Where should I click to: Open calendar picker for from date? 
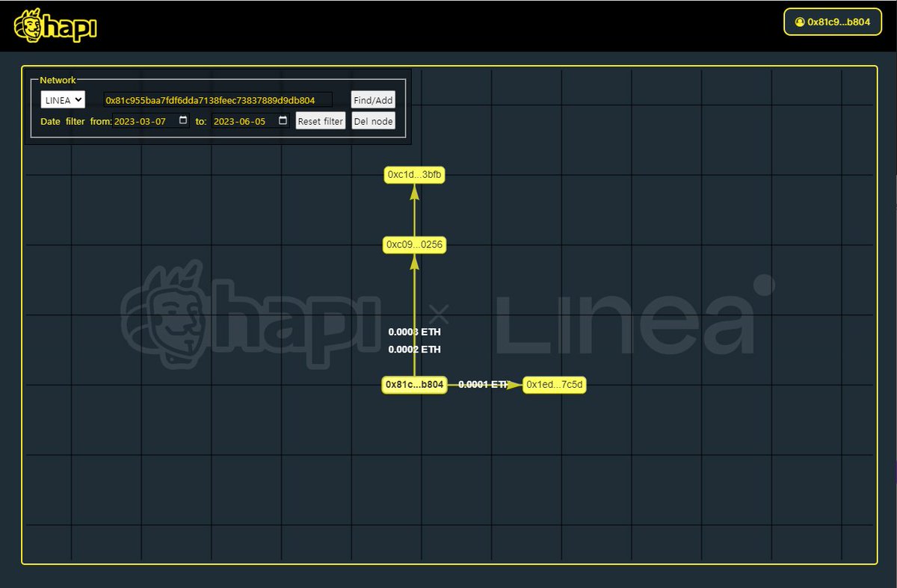[183, 120]
